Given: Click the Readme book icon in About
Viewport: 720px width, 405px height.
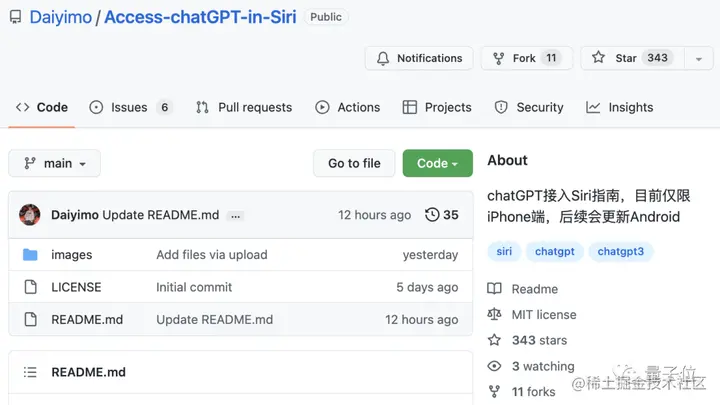Looking at the screenshot, I should 494,289.
